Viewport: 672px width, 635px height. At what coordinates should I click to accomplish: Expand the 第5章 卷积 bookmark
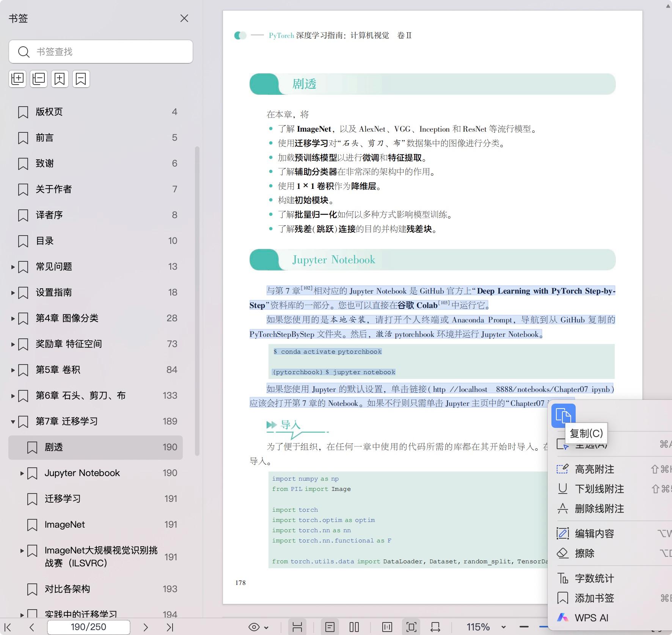coord(13,370)
